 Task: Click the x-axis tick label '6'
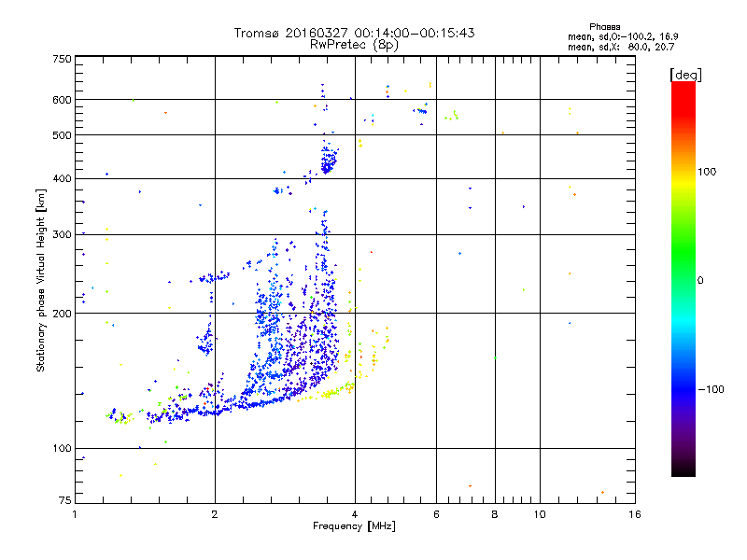coord(436,514)
